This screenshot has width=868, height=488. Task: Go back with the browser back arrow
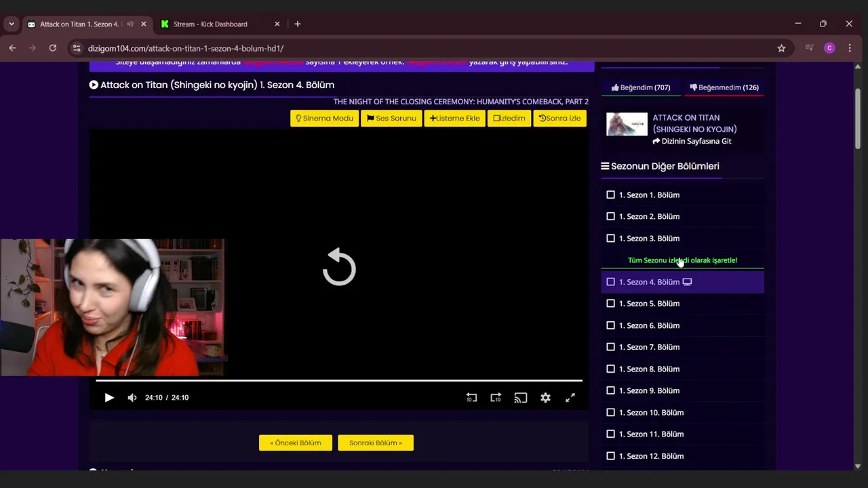(x=12, y=48)
